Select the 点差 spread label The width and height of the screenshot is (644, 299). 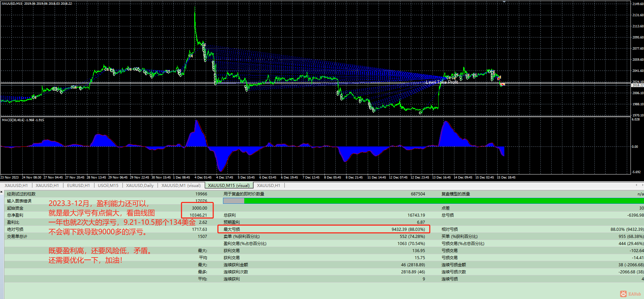click(x=446, y=208)
